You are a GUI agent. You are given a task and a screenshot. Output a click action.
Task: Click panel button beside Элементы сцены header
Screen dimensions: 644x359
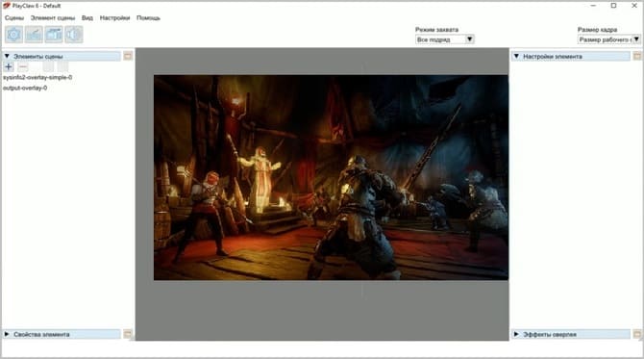[x=128, y=56]
